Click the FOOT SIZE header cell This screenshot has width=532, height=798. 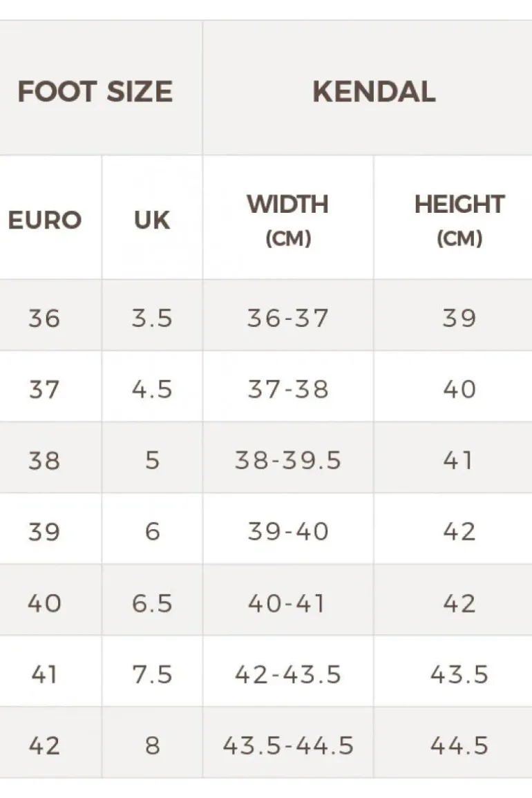[x=95, y=92]
